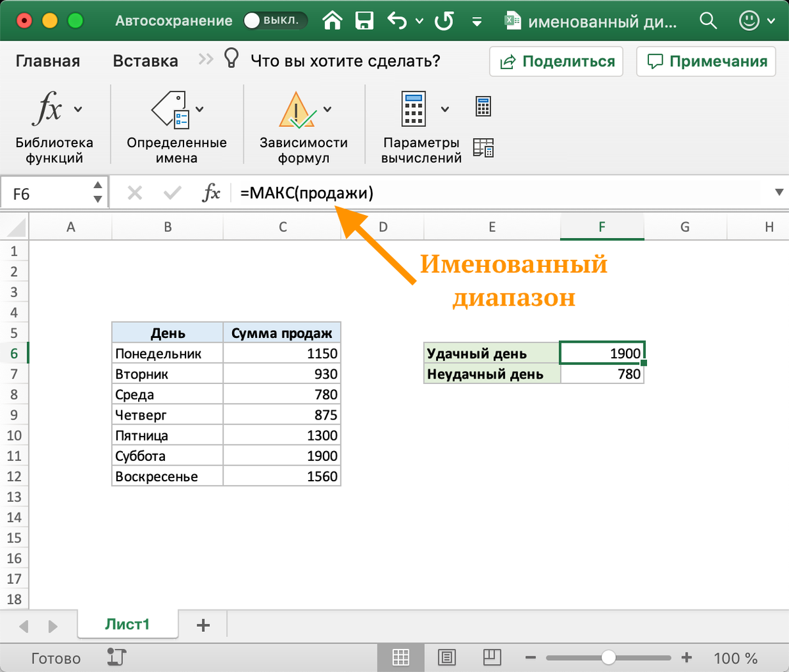Open the undo history dropdown arrow
Image resolution: width=789 pixels, height=672 pixels.
coord(419,22)
